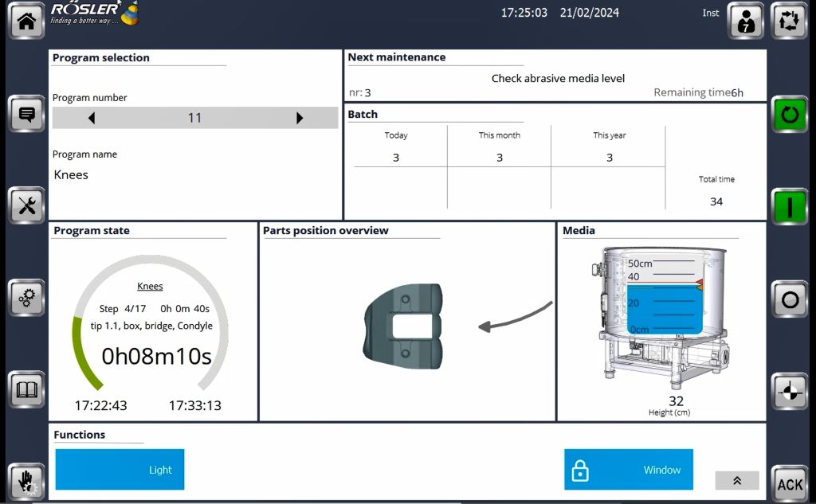Open the messages speech bubble icon
This screenshot has width=816, height=504.
click(26, 113)
